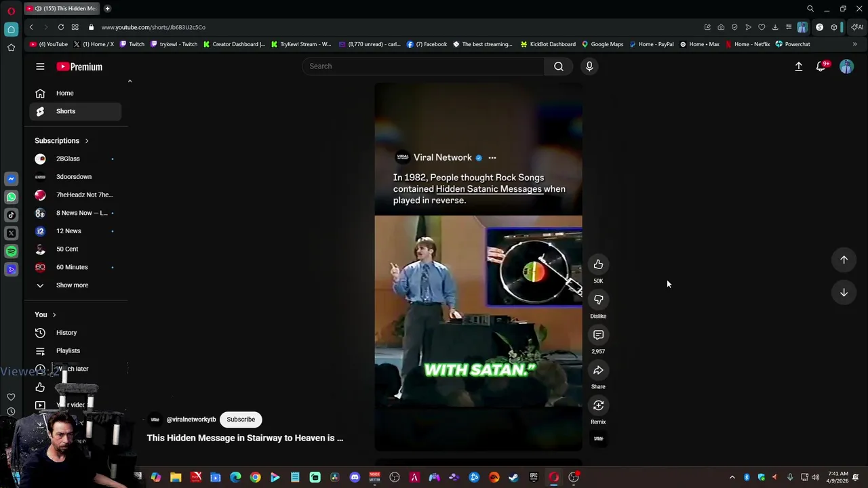Open browser tab search magnifier
Viewport: 868px width, 488px height.
coord(810,9)
